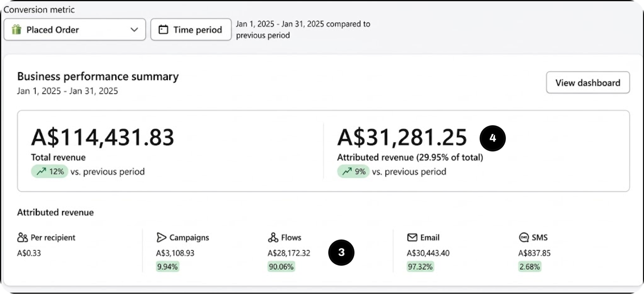Click the compared to previous period text
This screenshot has width=644, height=294.
[x=303, y=30]
